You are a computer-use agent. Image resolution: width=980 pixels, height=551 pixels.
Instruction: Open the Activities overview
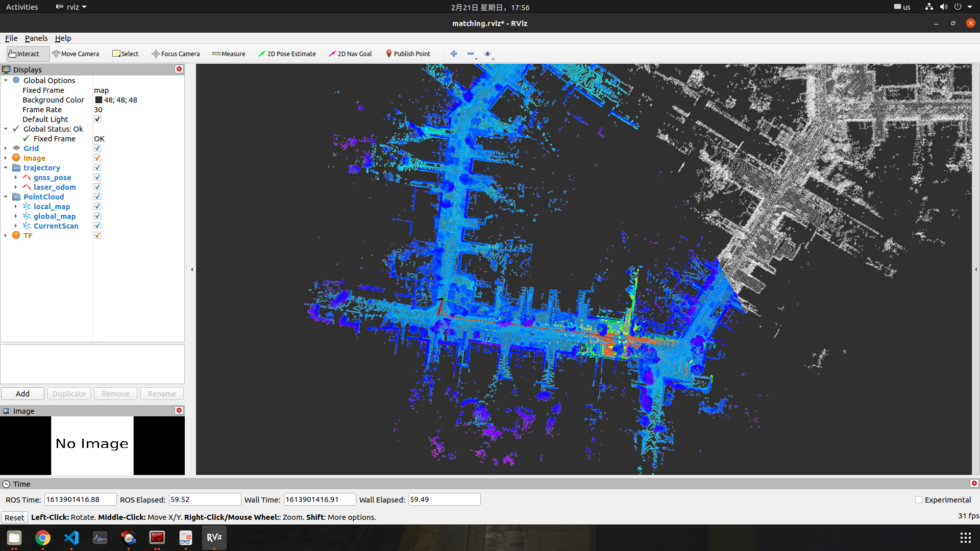pos(22,7)
